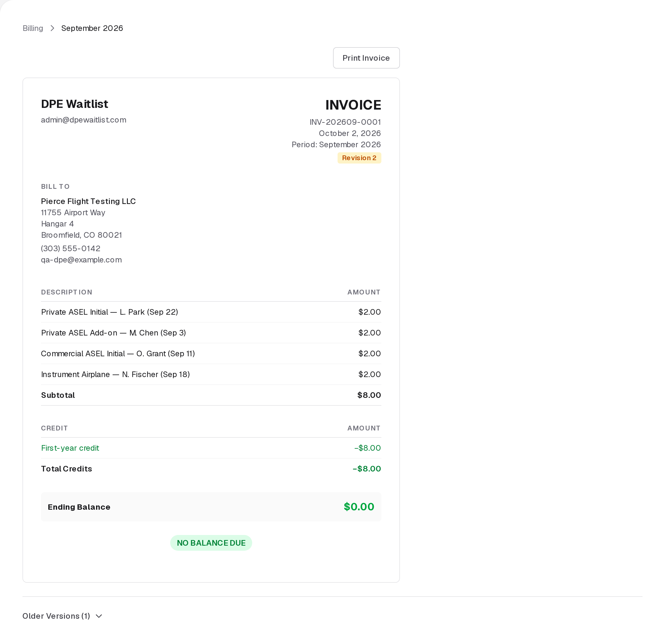Click the Hangar 4 address line
The width and height of the screenshot is (665, 644).
(x=57, y=224)
